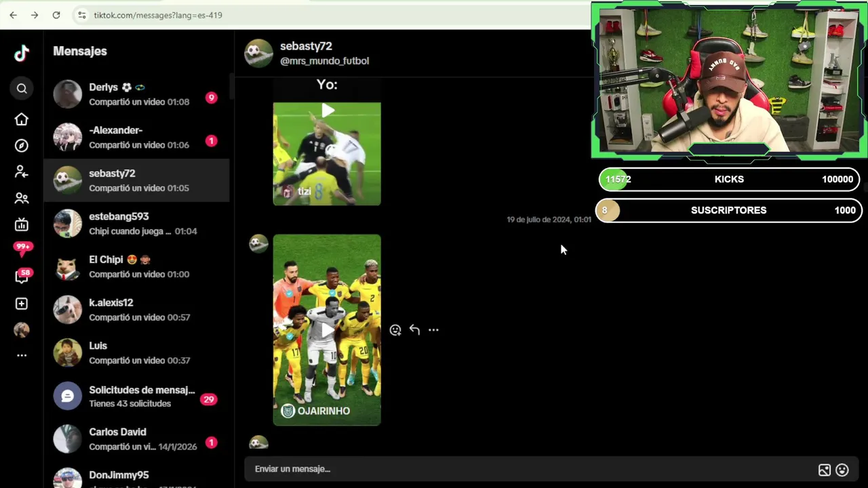
Task: Open the -Alexander- conversation
Action: 136,137
